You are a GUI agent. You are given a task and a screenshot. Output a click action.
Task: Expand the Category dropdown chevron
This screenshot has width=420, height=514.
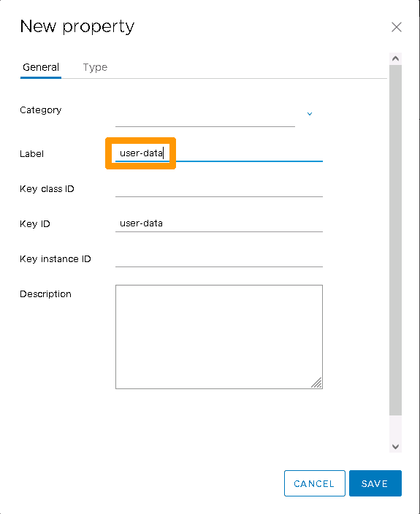click(x=310, y=114)
